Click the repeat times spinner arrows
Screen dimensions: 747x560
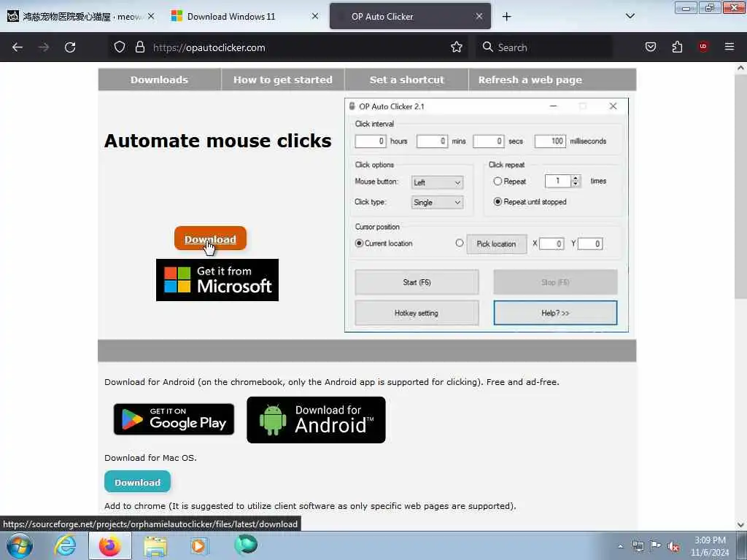tap(576, 181)
